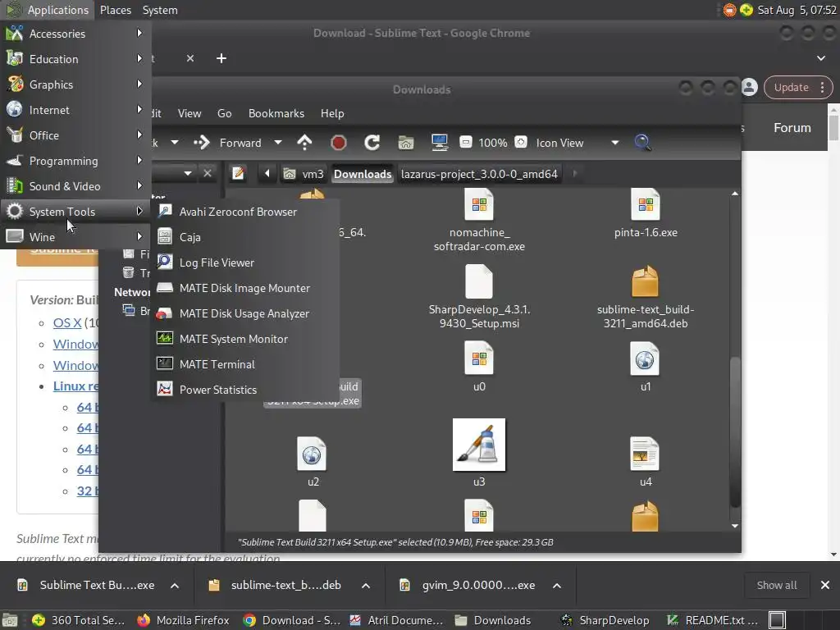Open Power Statistics
The width and height of the screenshot is (840, 630).
tap(245, 390)
